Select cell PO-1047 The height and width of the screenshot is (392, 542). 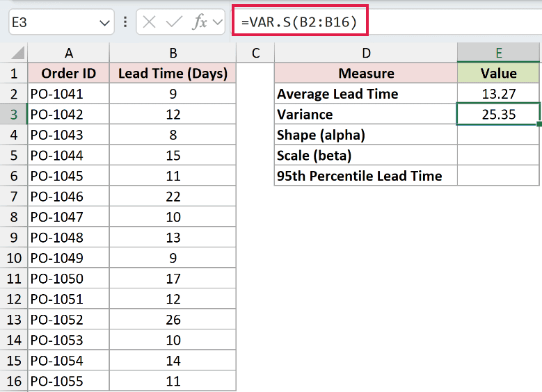pos(68,217)
